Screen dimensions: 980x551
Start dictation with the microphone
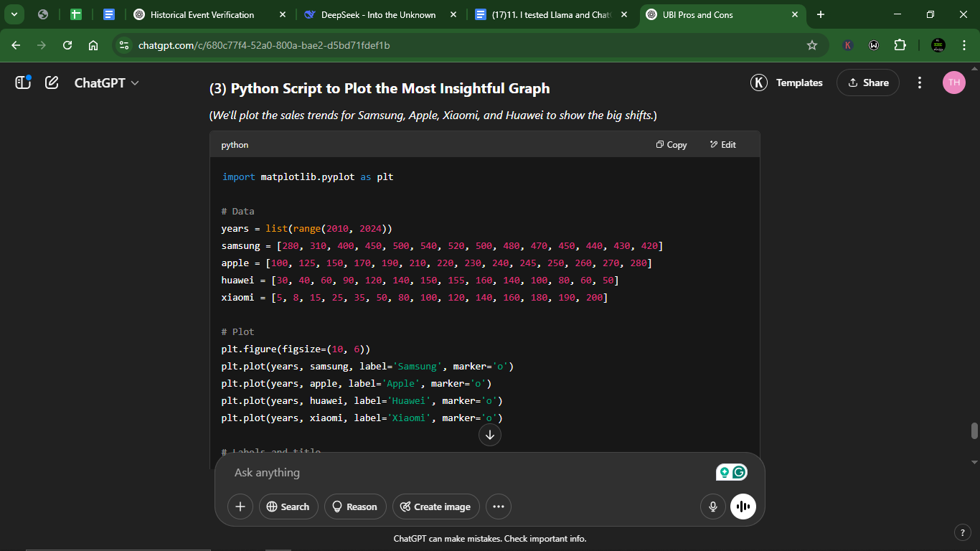[713, 507]
